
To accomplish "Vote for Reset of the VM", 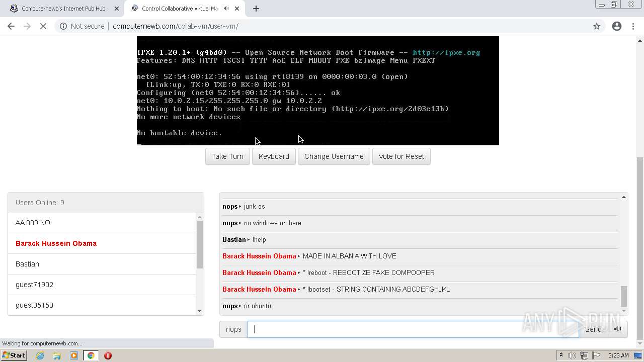I will point(401,156).
